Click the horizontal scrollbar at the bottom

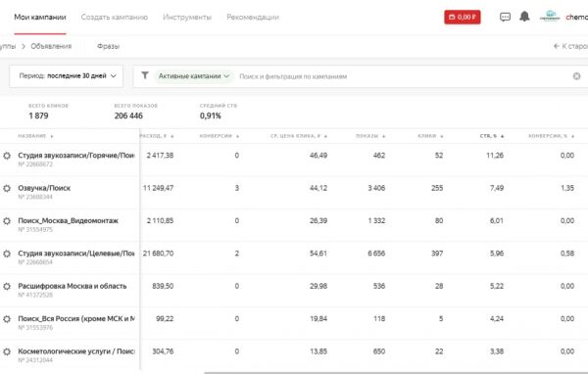tap(396, 372)
